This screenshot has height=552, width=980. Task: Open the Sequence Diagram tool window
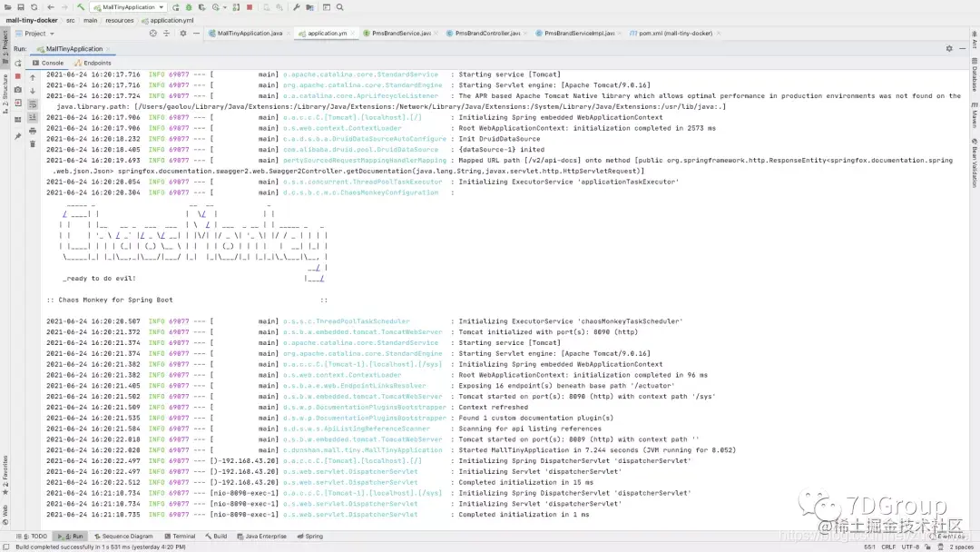coord(123,537)
